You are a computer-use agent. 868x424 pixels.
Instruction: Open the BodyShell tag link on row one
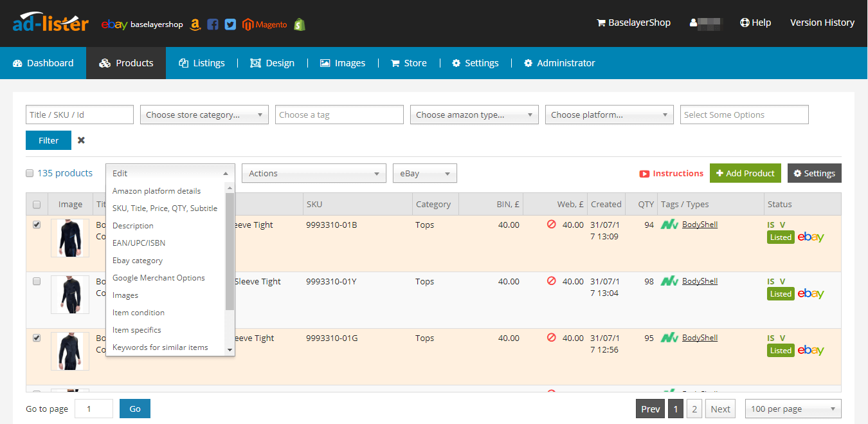700,224
